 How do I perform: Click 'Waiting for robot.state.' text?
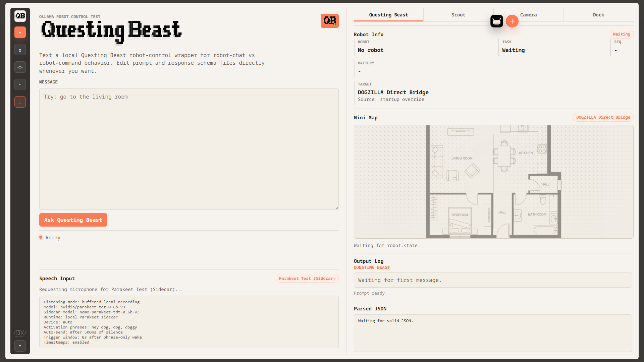pos(387,246)
